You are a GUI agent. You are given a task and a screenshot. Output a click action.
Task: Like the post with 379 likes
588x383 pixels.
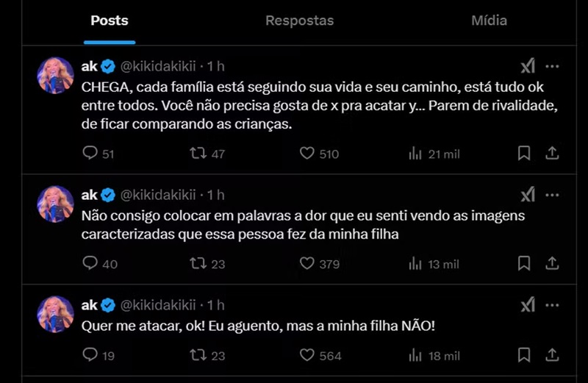pos(307,263)
